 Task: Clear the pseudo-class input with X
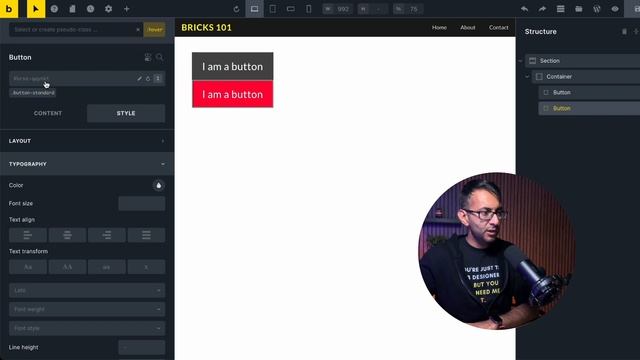click(138, 29)
